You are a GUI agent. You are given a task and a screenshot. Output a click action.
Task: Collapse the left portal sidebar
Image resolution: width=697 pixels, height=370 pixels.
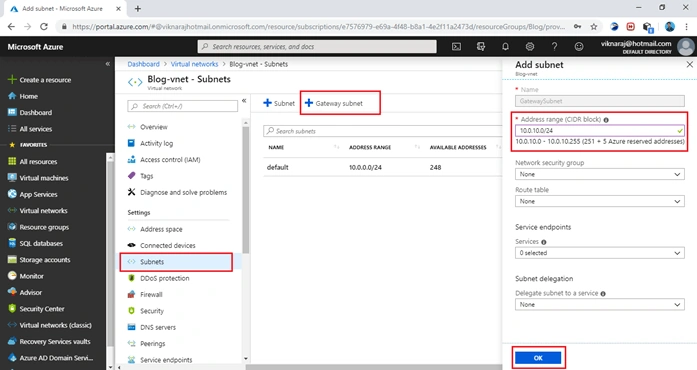click(108, 64)
